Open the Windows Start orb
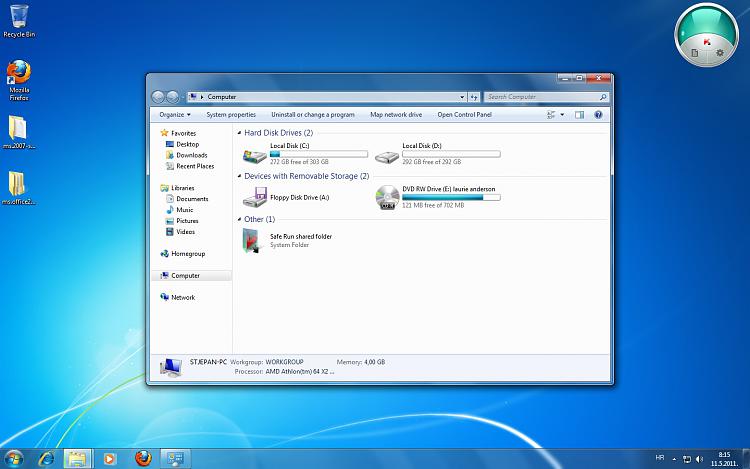750x469 pixels. tap(13, 459)
